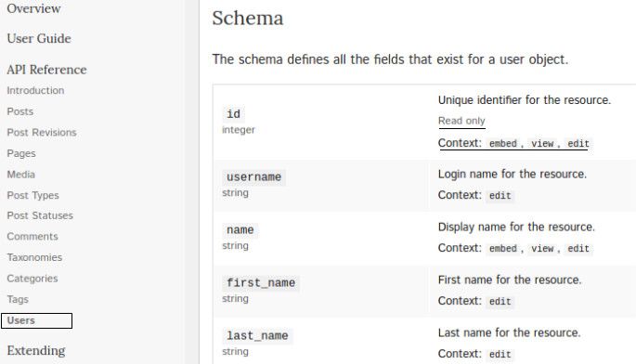Select the API Reference heading
The height and width of the screenshot is (364, 636).
(x=46, y=70)
